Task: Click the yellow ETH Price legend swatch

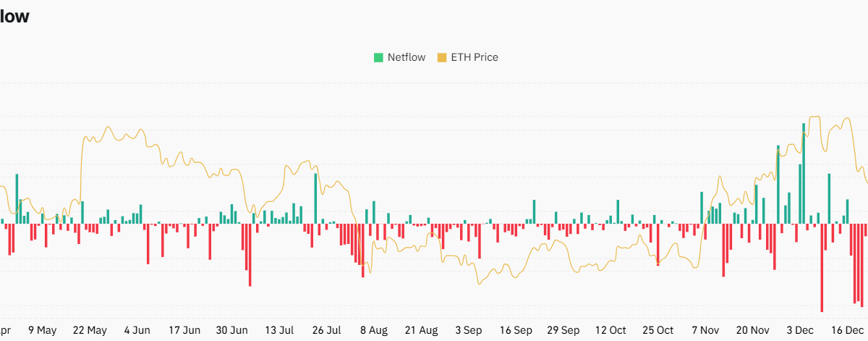Action: tap(442, 57)
